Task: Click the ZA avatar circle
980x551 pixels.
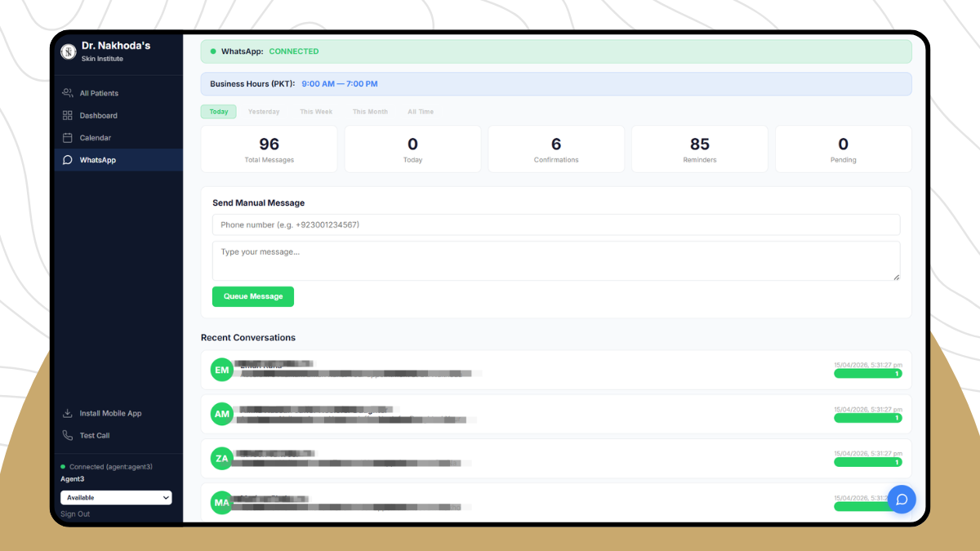Action: [221, 459]
